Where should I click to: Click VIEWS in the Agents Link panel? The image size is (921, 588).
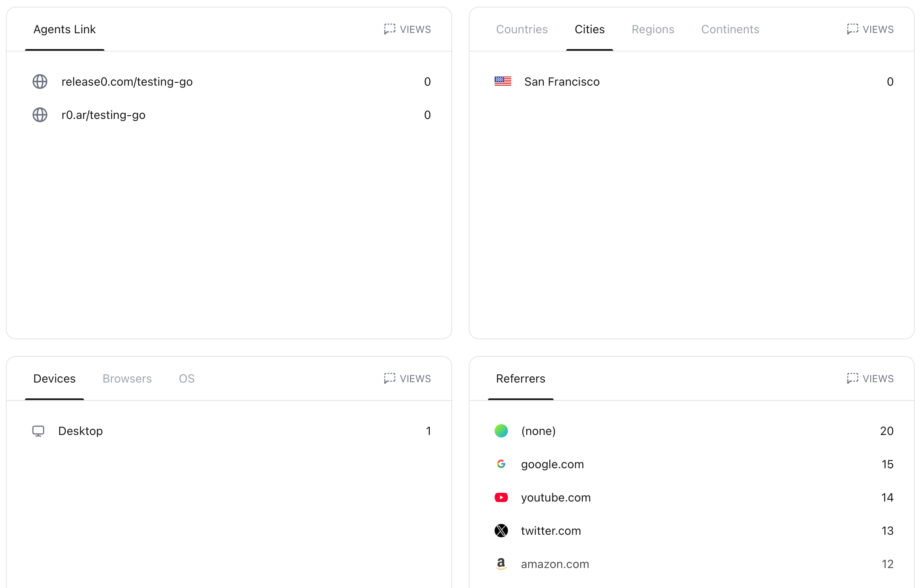tap(407, 30)
